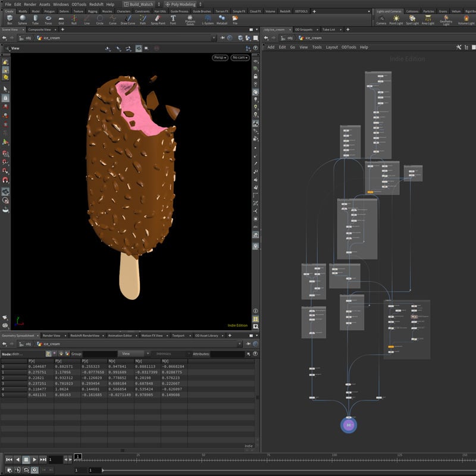Click the Group input field
This screenshot has width=476, height=476.
point(100,353)
